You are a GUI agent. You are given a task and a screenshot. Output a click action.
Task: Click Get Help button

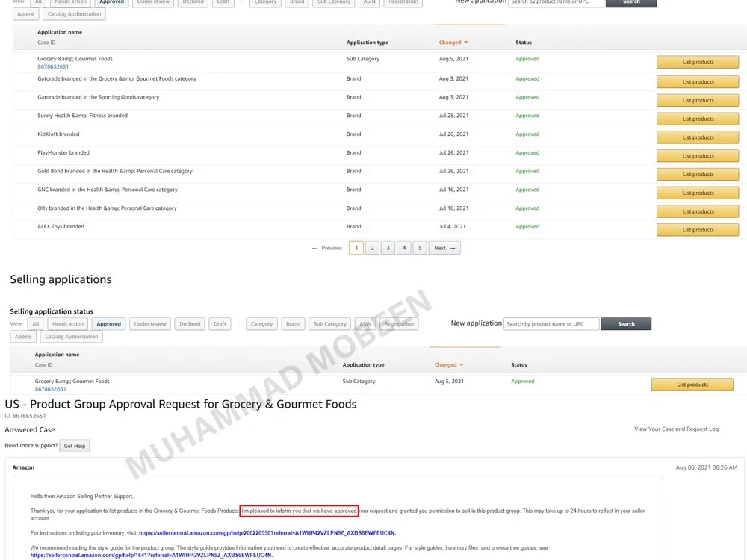pos(74,447)
